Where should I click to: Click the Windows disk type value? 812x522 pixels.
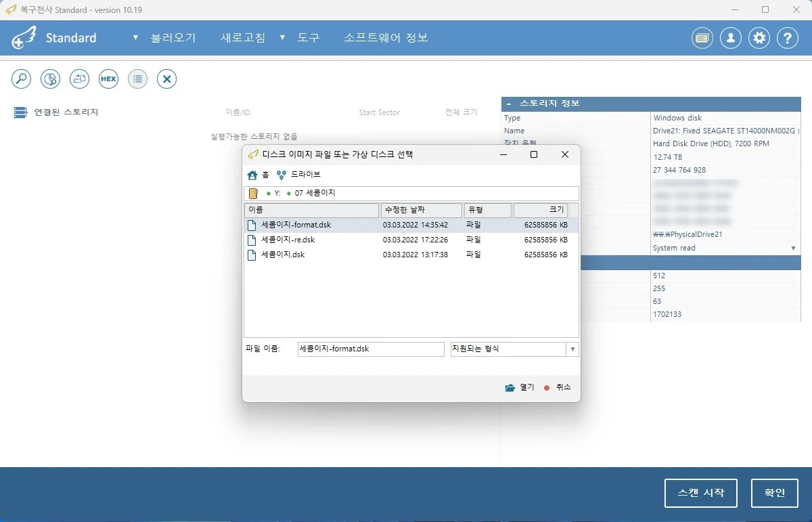tap(677, 118)
